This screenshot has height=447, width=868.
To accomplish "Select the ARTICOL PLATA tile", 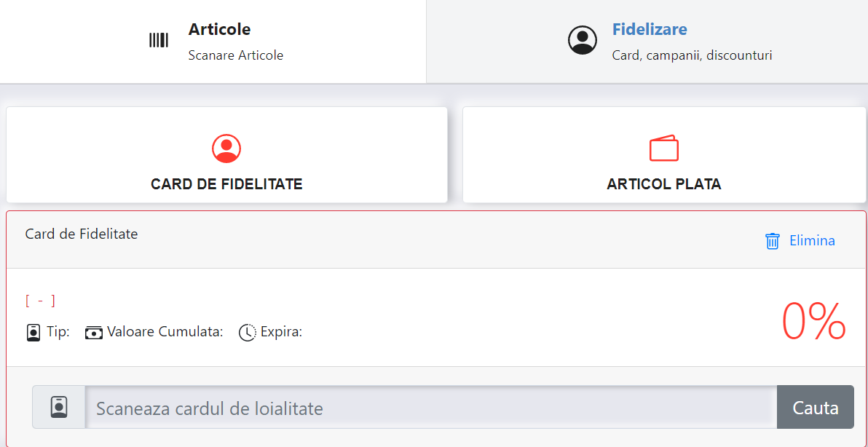I will [663, 155].
